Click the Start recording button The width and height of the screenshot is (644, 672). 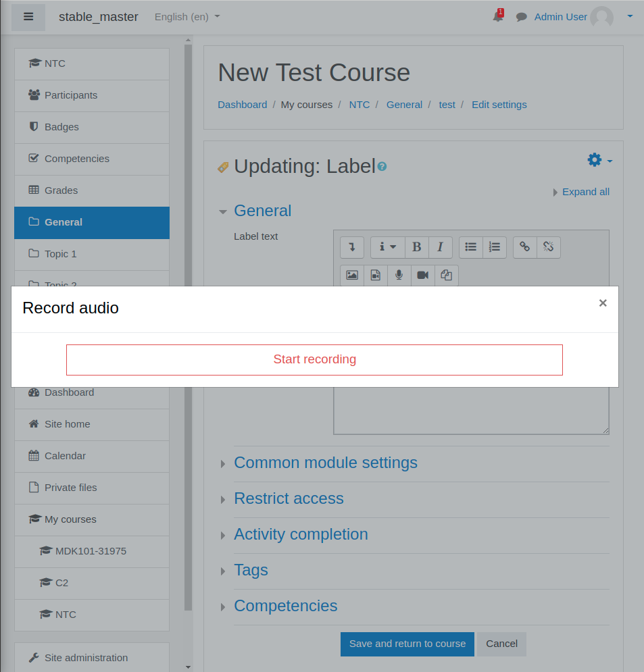(314, 359)
